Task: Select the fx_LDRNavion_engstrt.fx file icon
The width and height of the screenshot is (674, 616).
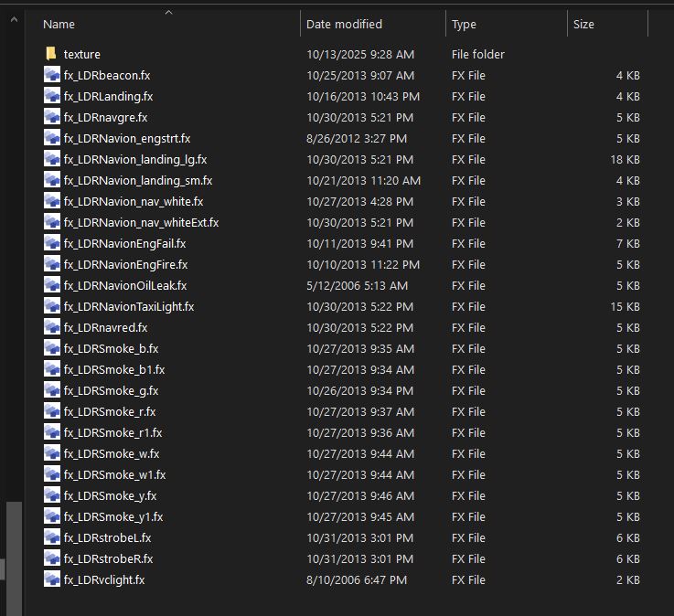Action: [52, 138]
